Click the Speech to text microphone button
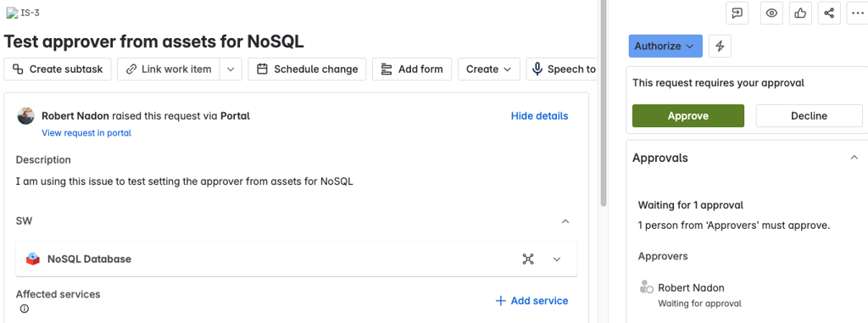Screen dimensions: 868x323 pyautogui.click(x=561, y=70)
